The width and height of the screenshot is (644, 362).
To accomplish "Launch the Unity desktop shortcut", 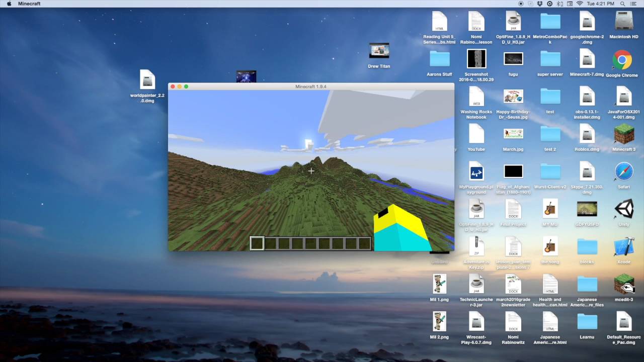I will pyautogui.click(x=624, y=209).
